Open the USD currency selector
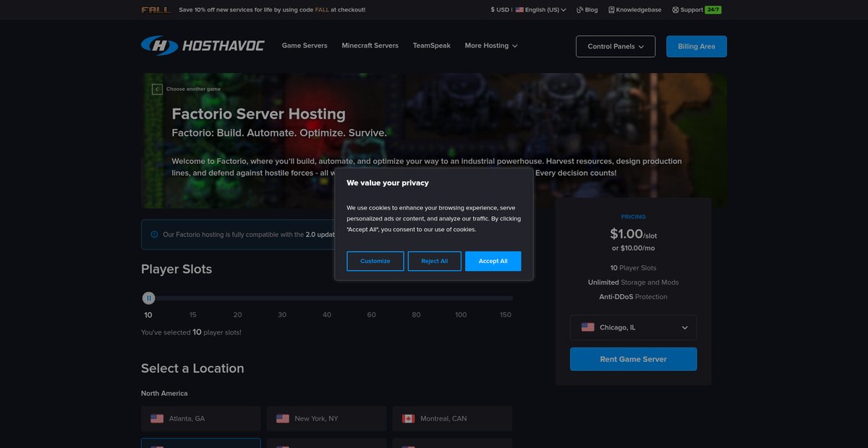 click(501, 10)
